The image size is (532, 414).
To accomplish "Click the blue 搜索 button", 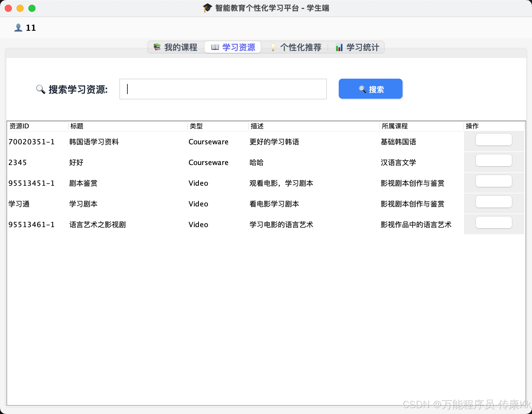I will click(371, 89).
